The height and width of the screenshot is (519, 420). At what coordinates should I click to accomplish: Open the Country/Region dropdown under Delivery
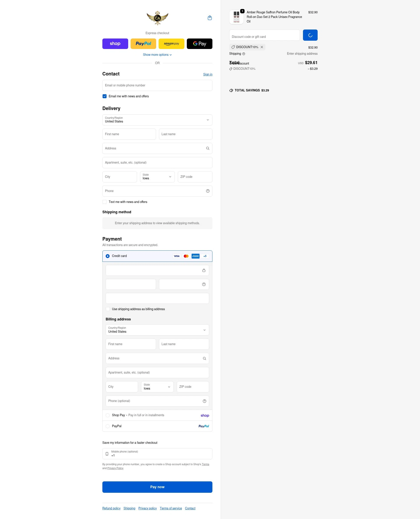point(157,120)
